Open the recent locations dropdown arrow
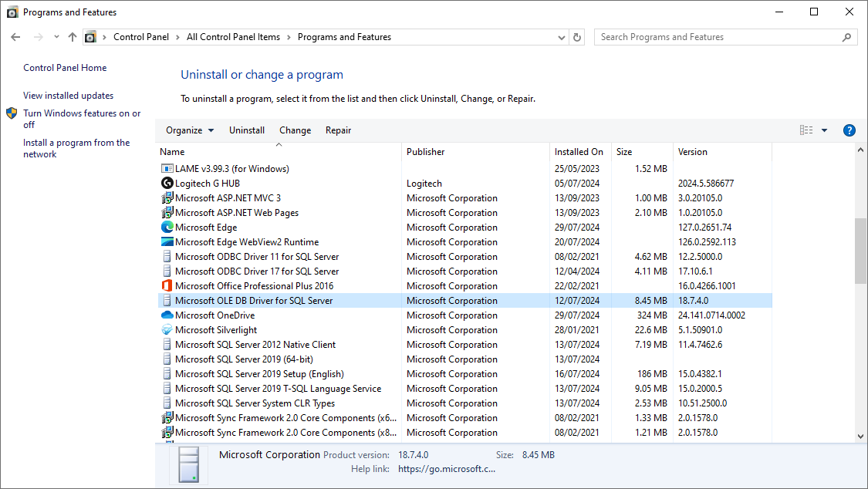The height and width of the screenshot is (489, 868). point(56,37)
